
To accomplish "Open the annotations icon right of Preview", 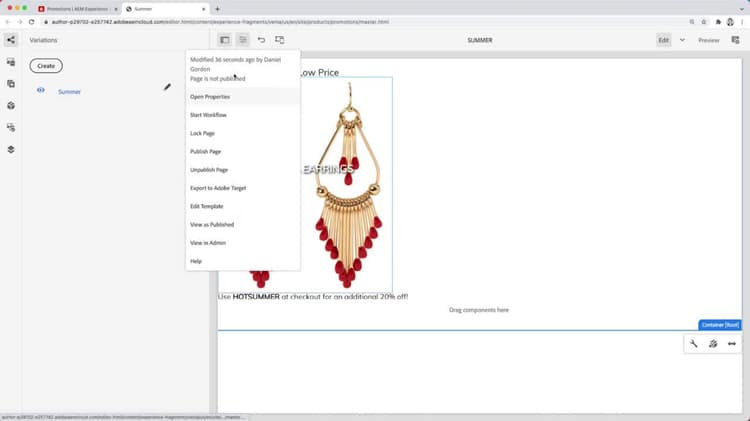I will click(736, 40).
